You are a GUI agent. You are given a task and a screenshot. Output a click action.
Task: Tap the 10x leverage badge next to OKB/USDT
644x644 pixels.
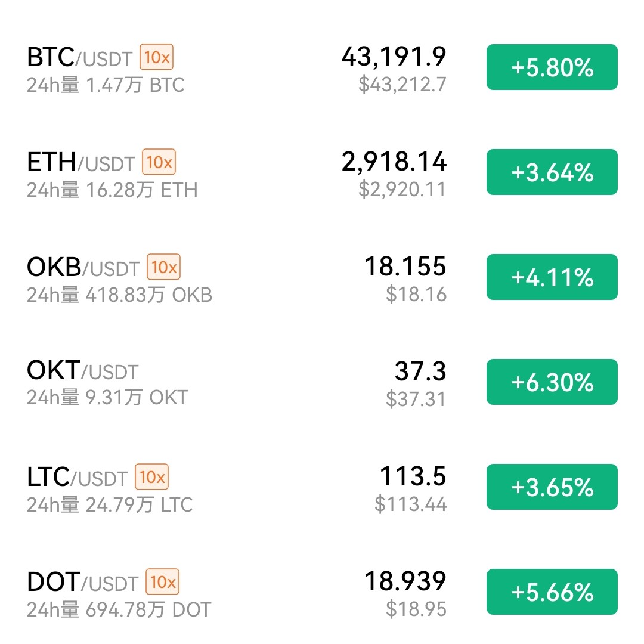click(x=164, y=267)
